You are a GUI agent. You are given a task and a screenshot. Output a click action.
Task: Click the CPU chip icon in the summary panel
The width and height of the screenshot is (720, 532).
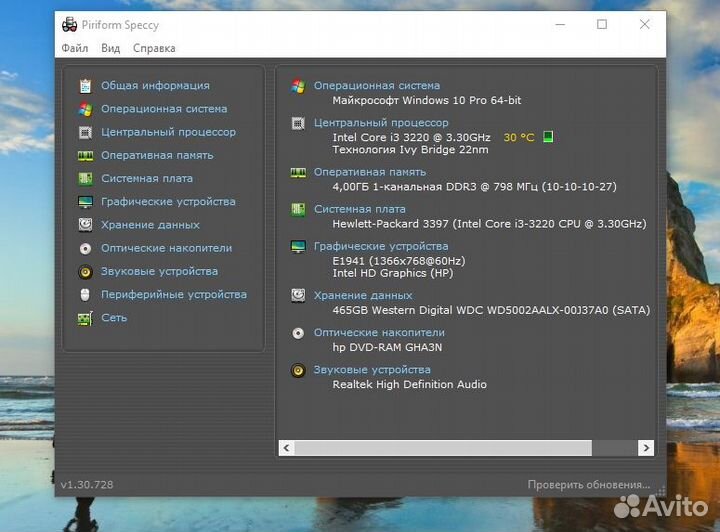coord(298,123)
